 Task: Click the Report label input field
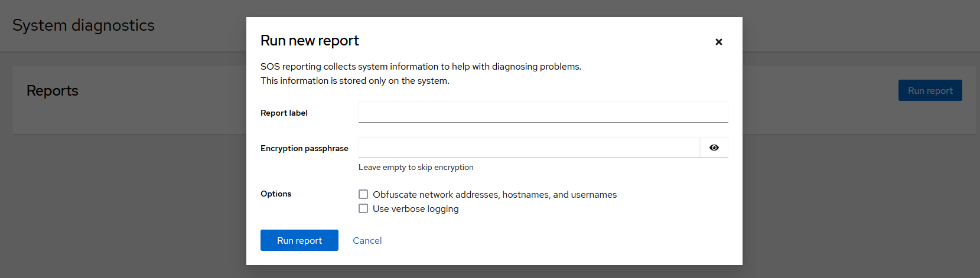click(543, 112)
